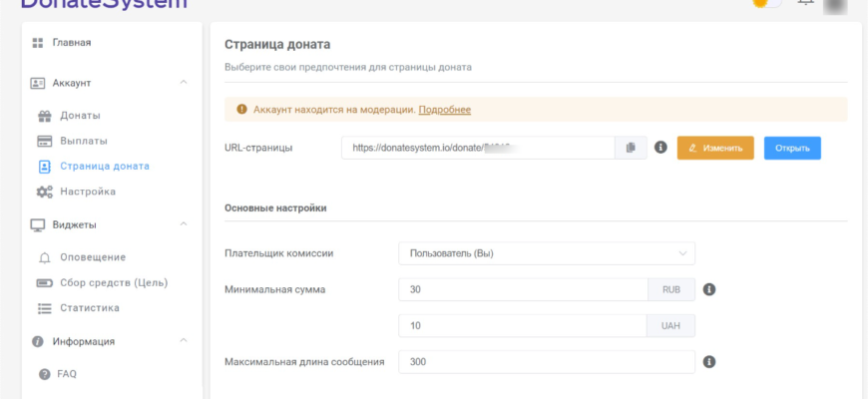
Task: Click the Настройка gears icon
Action: pyautogui.click(x=44, y=193)
